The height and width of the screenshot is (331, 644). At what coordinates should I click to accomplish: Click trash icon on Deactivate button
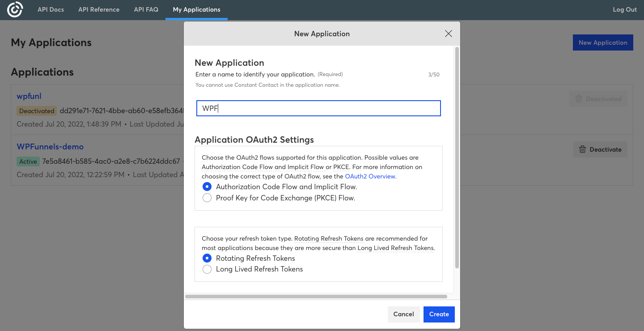pos(582,149)
